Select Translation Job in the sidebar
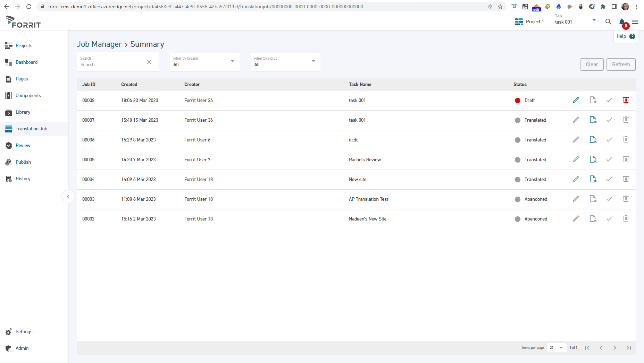The height and width of the screenshot is (363, 644). coord(34,129)
